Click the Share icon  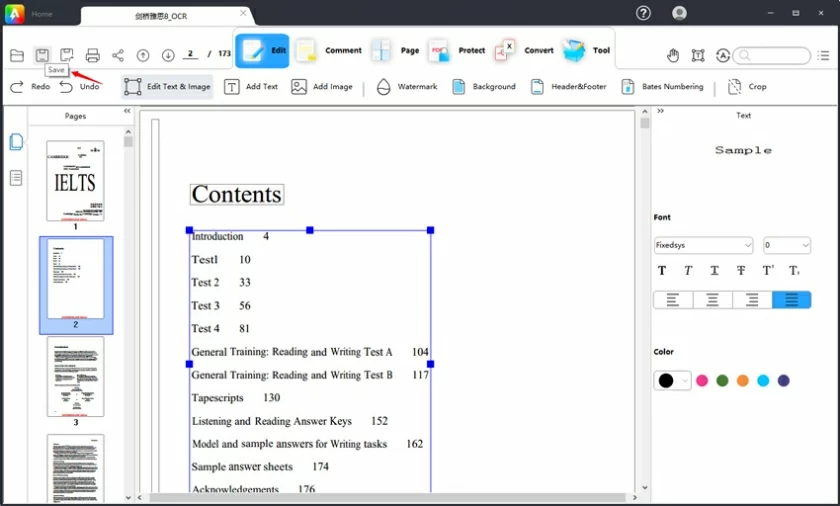point(118,55)
